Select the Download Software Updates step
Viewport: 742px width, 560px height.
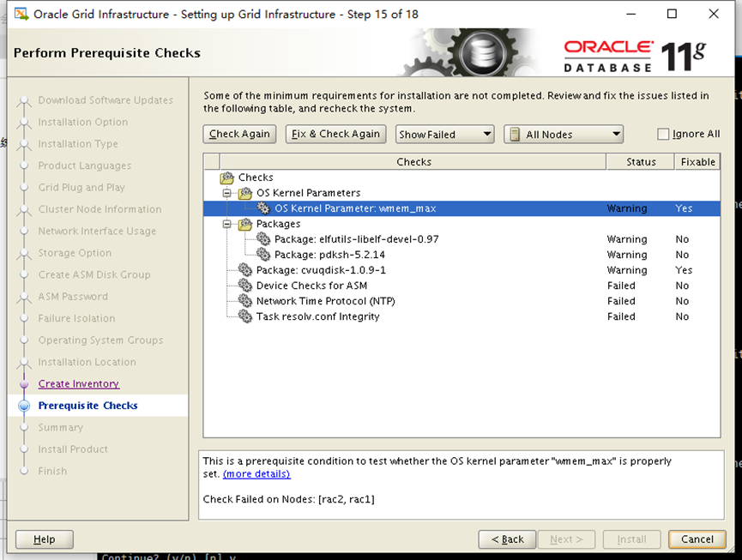coord(106,100)
